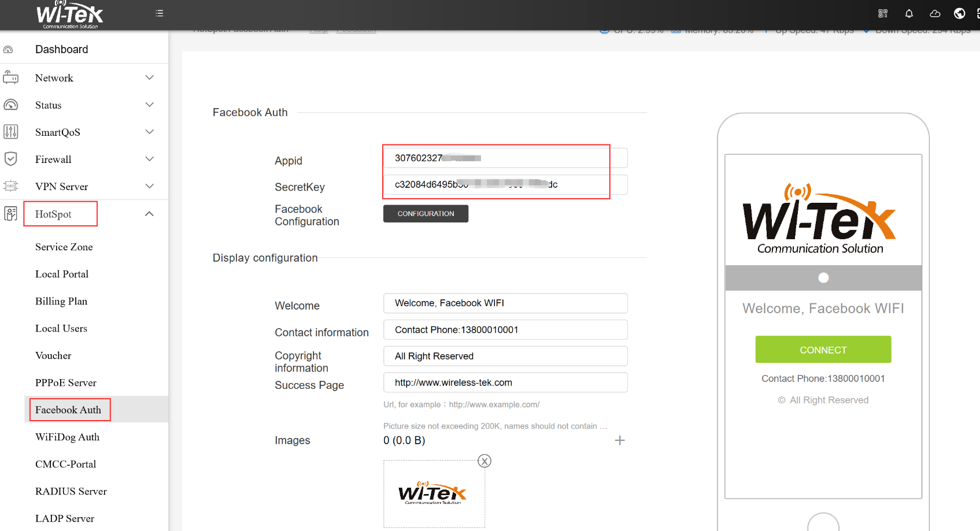Click the Network menu label
The image size is (980, 531).
(x=54, y=78)
